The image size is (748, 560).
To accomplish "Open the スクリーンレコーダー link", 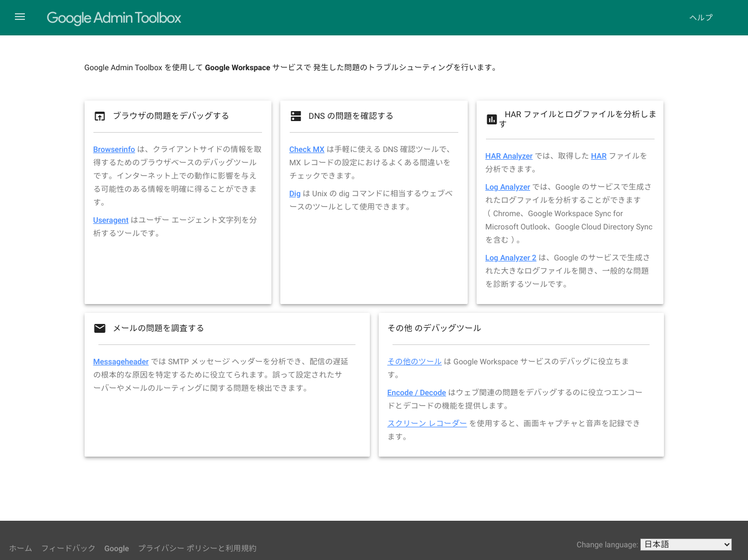I will (x=427, y=423).
